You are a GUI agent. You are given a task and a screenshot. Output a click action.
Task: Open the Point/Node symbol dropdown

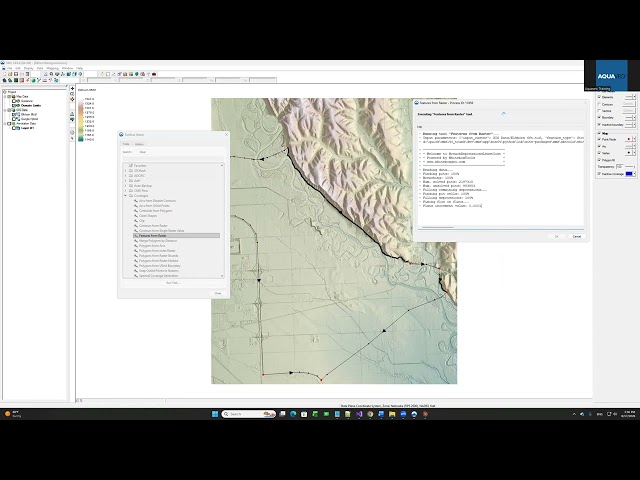[x=634, y=139]
